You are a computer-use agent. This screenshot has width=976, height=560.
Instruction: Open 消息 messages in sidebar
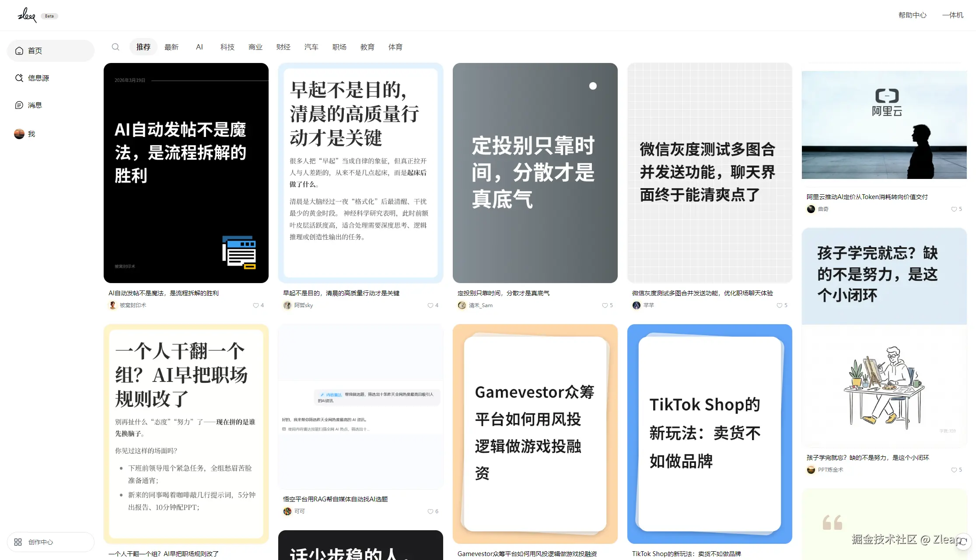[x=35, y=105]
